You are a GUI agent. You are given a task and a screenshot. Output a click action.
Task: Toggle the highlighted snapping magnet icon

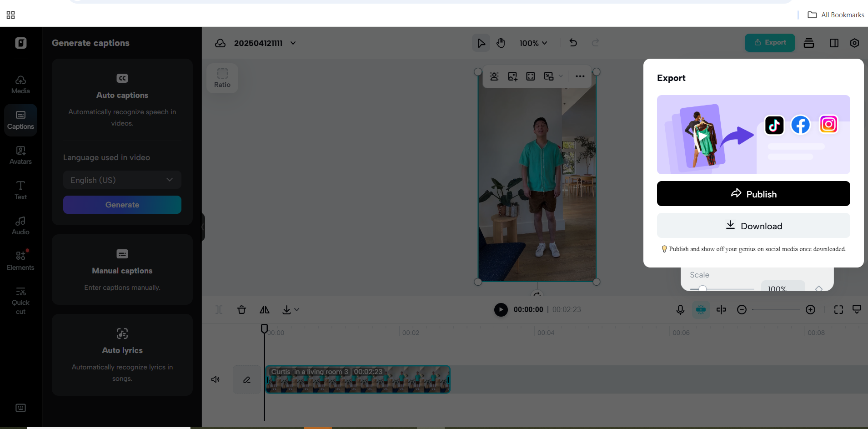point(701,310)
